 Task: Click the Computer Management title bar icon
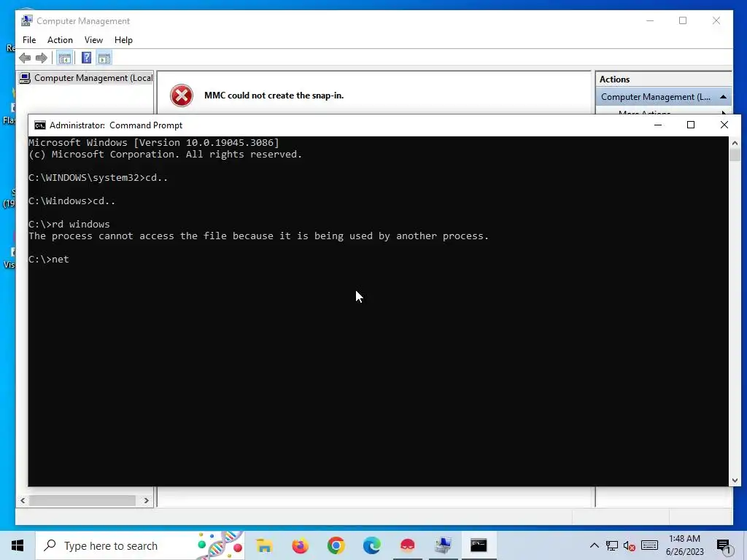pyautogui.click(x=27, y=21)
